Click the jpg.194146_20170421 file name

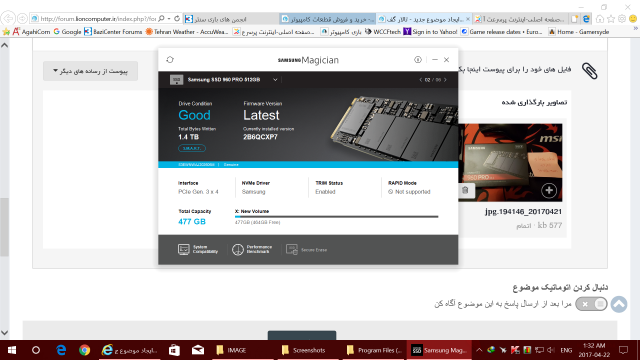point(523,212)
